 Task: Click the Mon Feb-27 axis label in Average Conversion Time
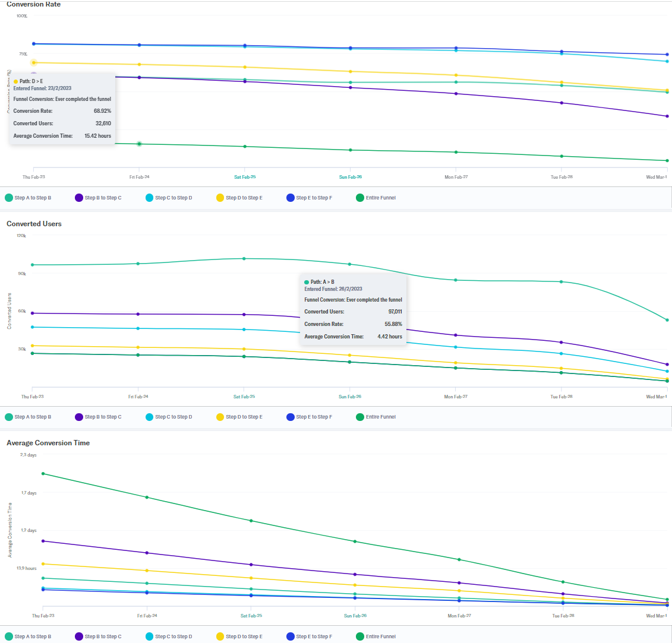[459, 616]
